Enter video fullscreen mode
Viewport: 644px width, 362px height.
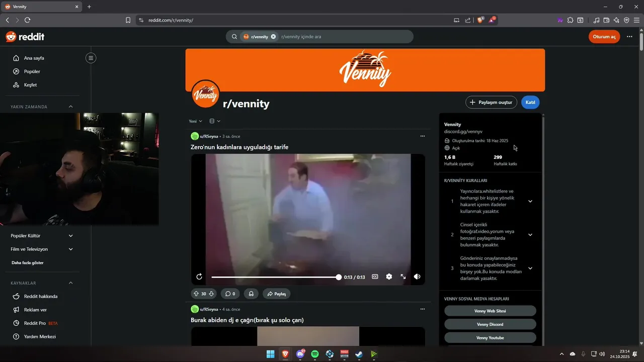pyautogui.click(x=403, y=277)
